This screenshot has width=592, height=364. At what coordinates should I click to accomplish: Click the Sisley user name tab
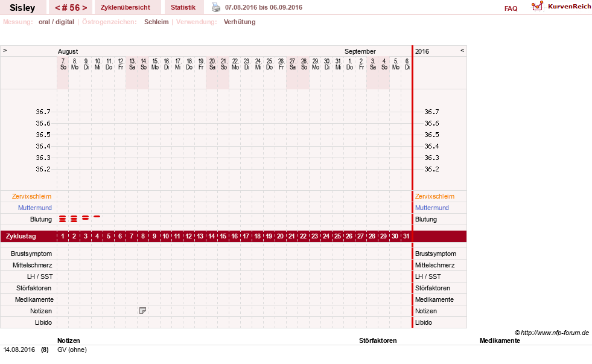[x=22, y=8]
